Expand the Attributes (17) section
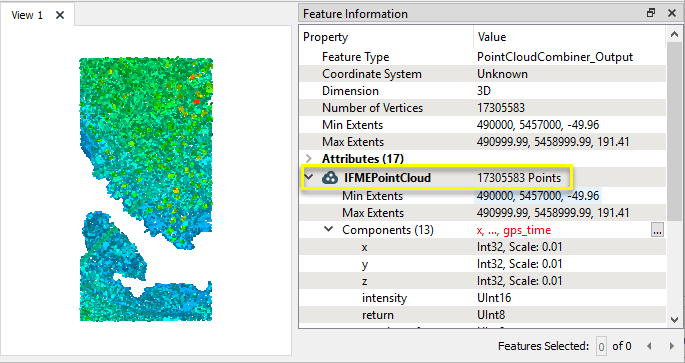The image size is (685, 363). pyautogui.click(x=308, y=159)
